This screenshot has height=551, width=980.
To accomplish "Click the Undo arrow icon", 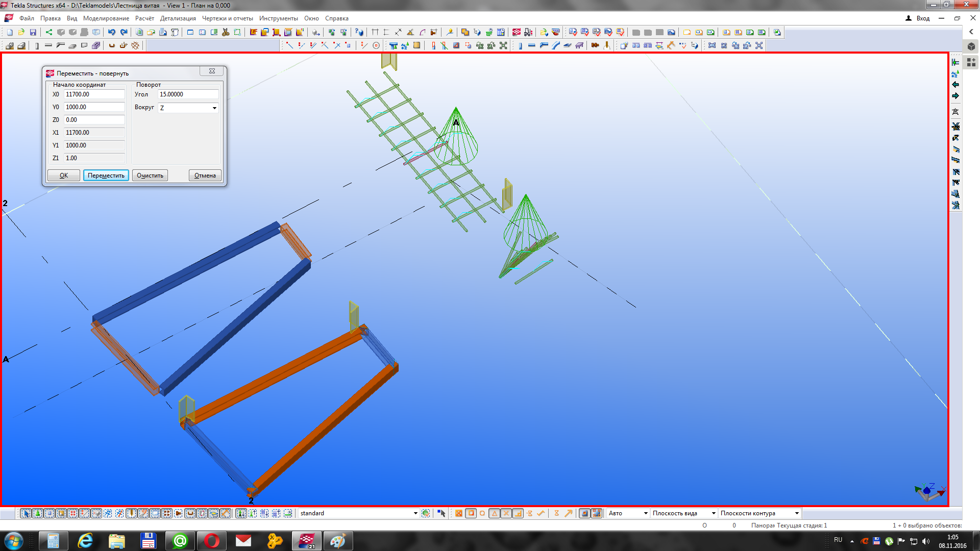I will pyautogui.click(x=112, y=32).
